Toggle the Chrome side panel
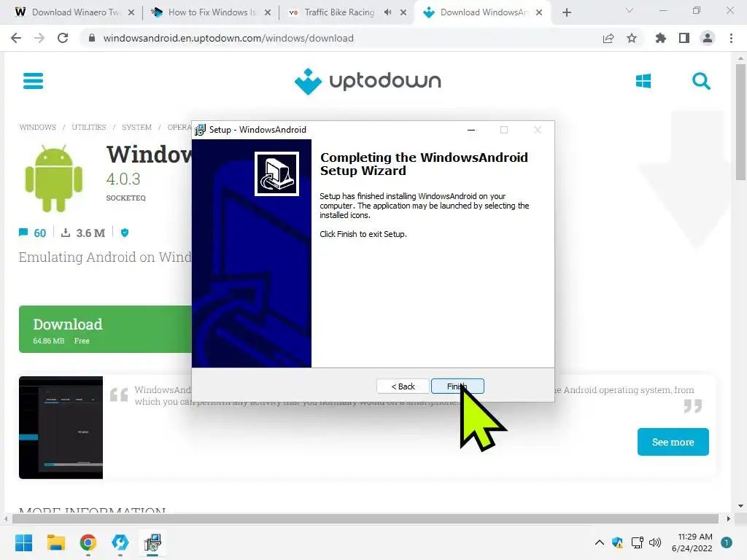 click(x=684, y=38)
